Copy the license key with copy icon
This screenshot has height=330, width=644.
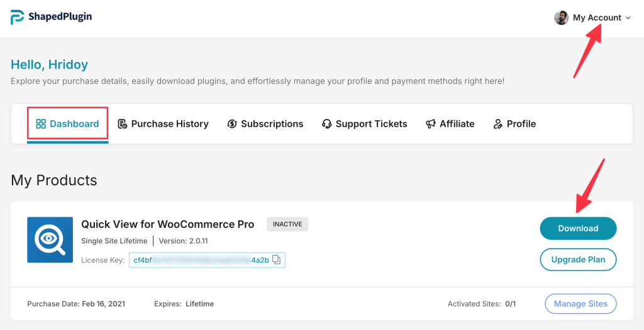(277, 260)
